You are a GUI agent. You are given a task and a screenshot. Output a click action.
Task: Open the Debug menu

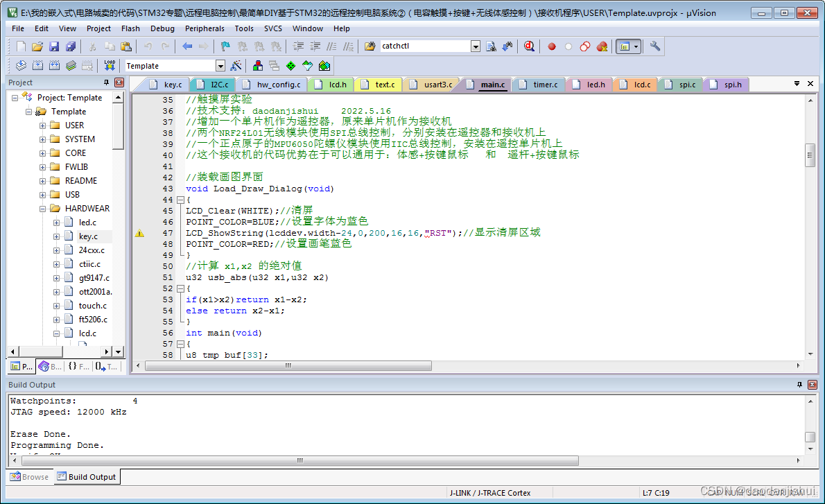click(163, 28)
